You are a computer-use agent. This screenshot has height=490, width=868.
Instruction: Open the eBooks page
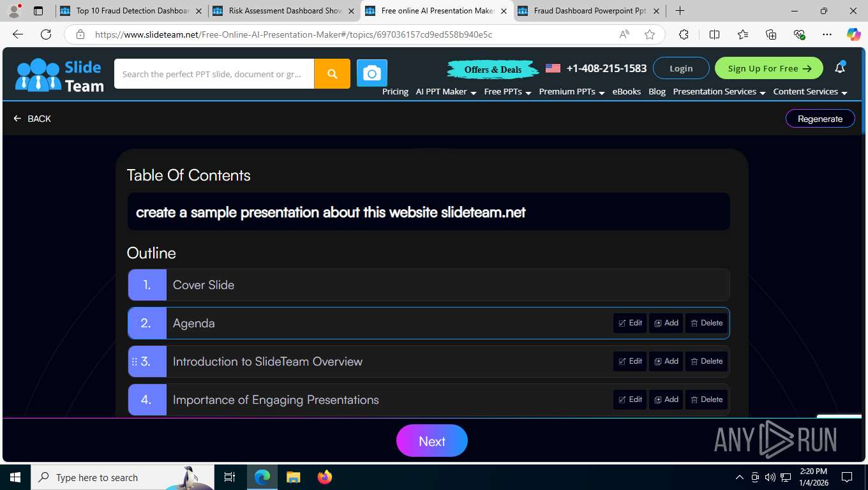[x=627, y=92]
